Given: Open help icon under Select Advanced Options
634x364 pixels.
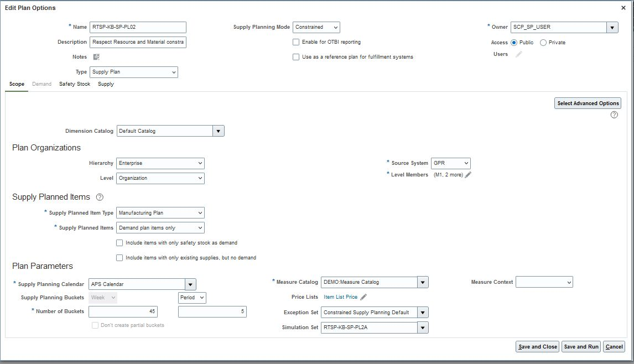Looking at the screenshot, I should pyautogui.click(x=614, y=115).
